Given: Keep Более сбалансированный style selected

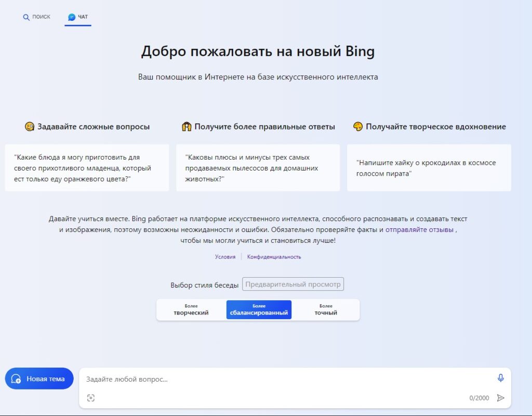Looking at the screenshot, I should tap(259, 309).
